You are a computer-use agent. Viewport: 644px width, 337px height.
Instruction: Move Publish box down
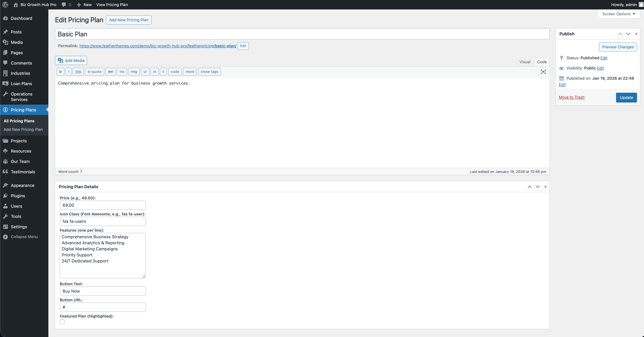[628, 34]
